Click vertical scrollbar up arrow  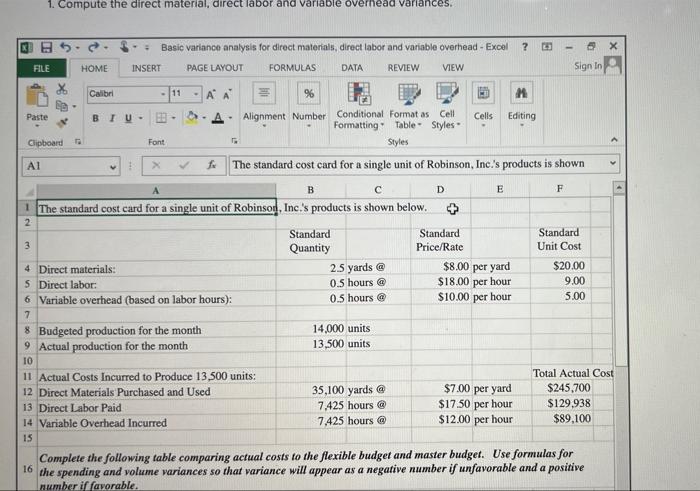click(x=619, y=188)
